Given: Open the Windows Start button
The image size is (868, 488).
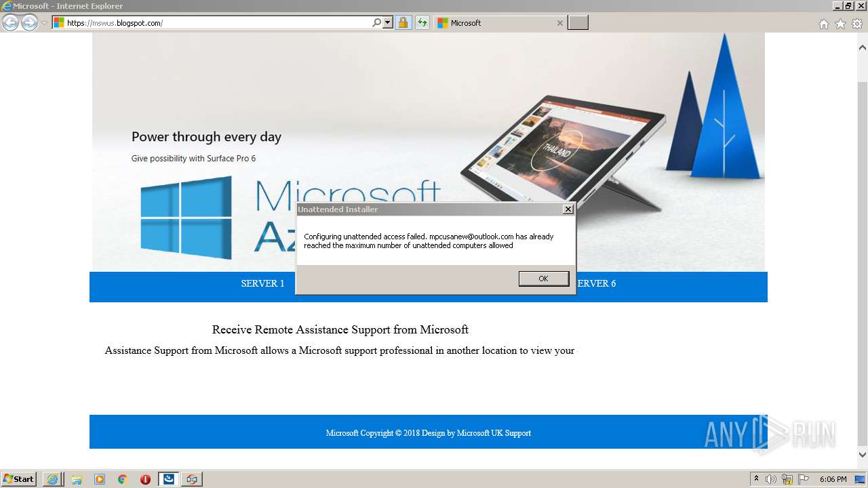Looking at the screenshot, I should tap(19, 479).
